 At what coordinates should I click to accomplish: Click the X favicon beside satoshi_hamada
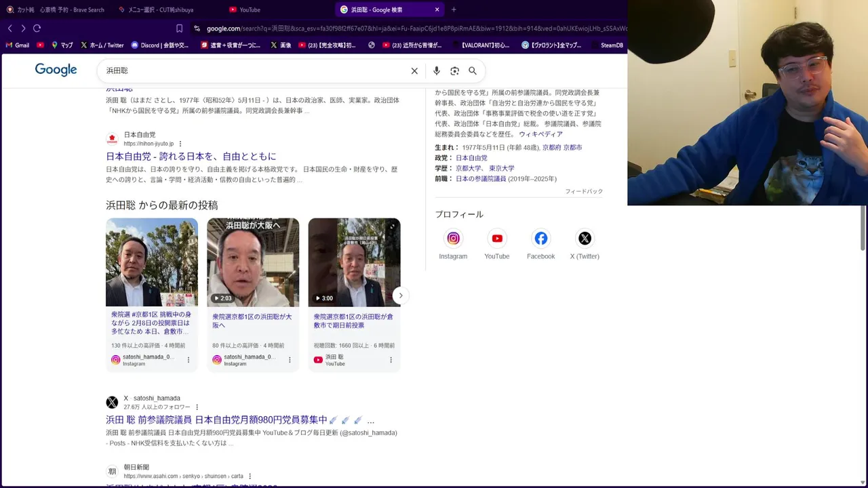[112, 403]
